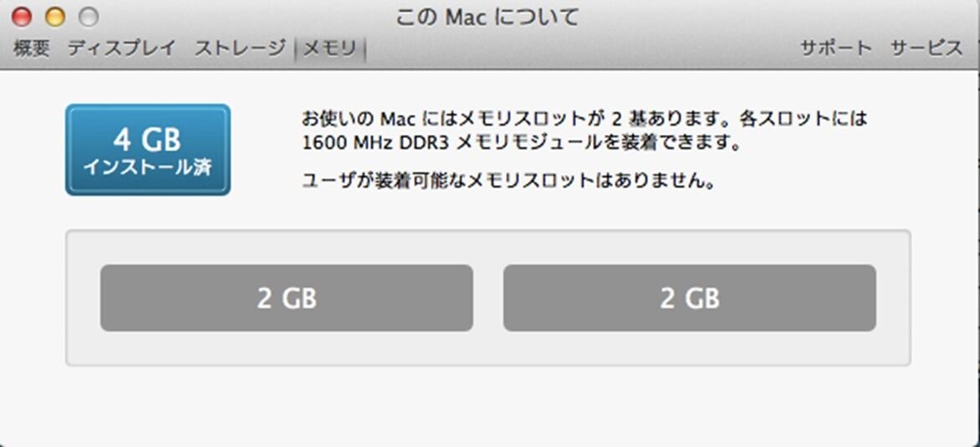Click the gap between the two memory slots
Viewport: 980px width, 447px height.
pos(488,298)
